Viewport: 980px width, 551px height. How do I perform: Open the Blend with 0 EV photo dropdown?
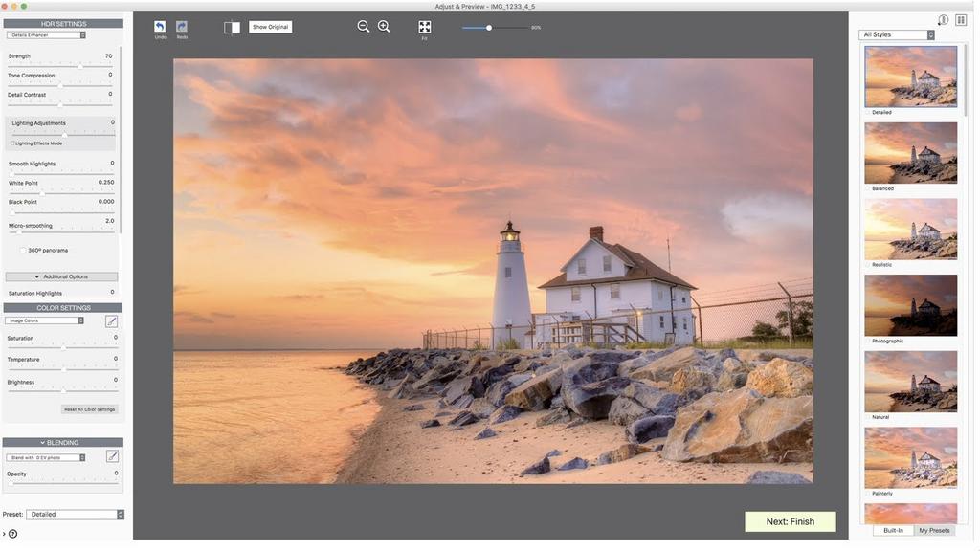[46, 458]
